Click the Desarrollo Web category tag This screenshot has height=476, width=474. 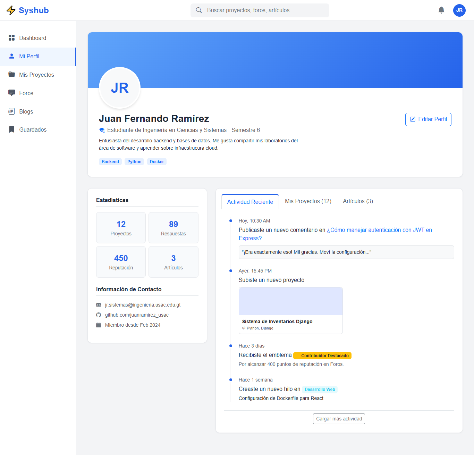(320, 390)
